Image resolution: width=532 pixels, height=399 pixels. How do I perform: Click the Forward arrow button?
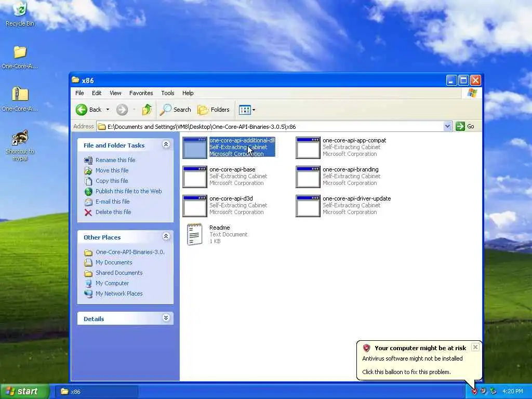pos(122,110)
